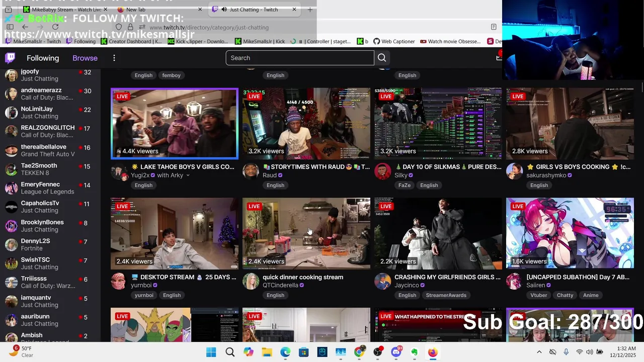Open the Creator Dashboard bookmark
The width and height of the screenshot is (644, 362).
pyautogui.click(x=131, y=41)
